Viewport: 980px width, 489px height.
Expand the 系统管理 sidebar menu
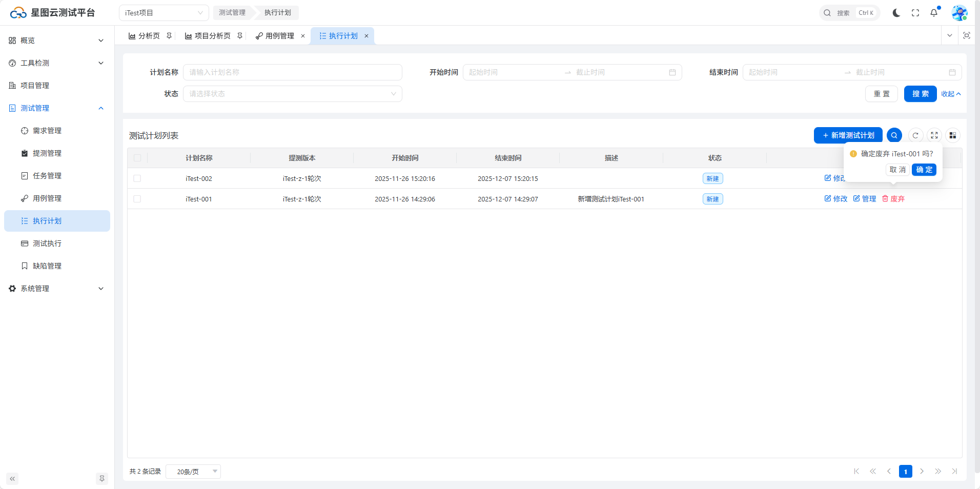tap(56, 289)
